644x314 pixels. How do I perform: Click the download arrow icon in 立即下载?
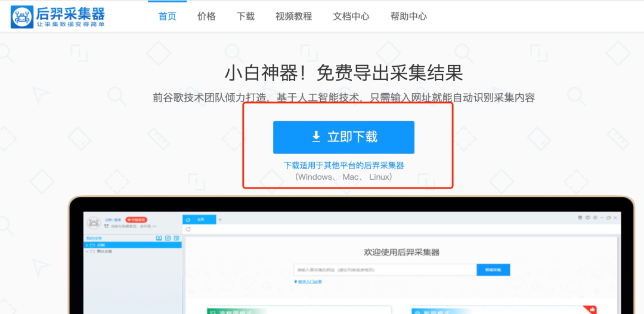(316, 137)
